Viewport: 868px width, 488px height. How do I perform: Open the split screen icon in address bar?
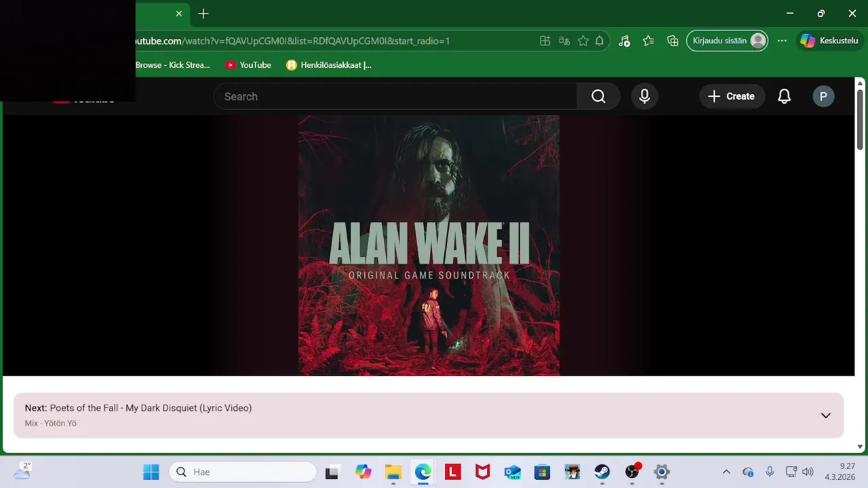coord(545,41)
